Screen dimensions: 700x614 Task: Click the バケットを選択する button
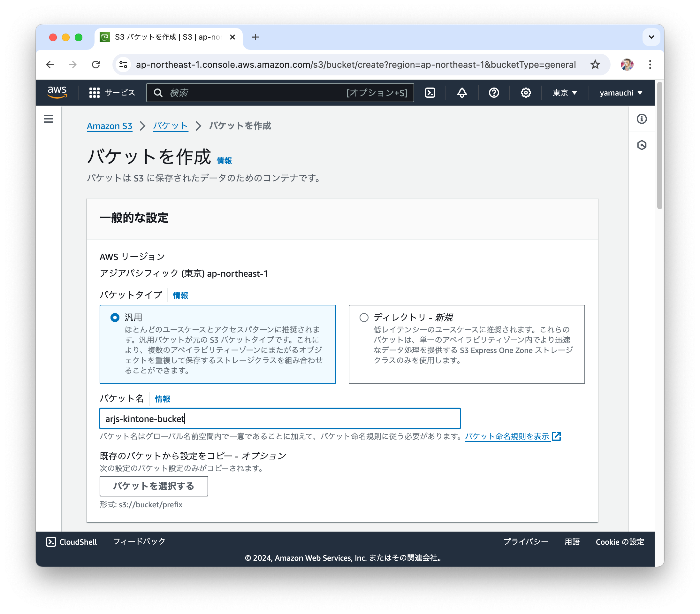(x=154, y=486)
